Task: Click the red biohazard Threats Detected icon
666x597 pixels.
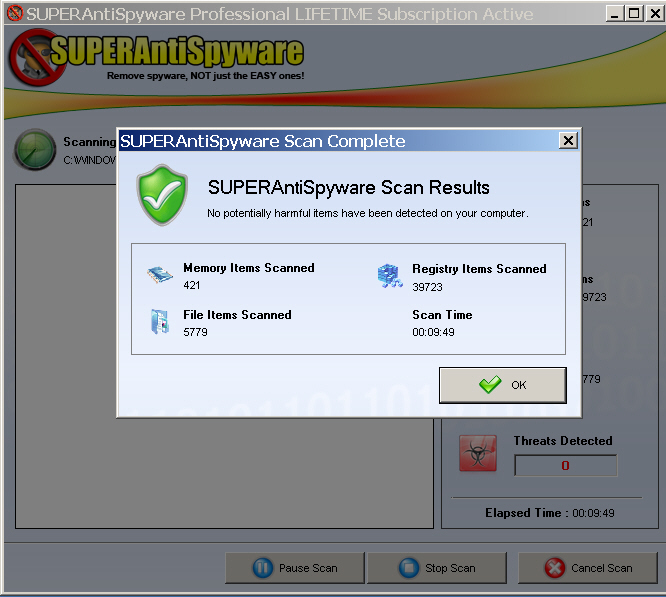Action: point(478,453)
